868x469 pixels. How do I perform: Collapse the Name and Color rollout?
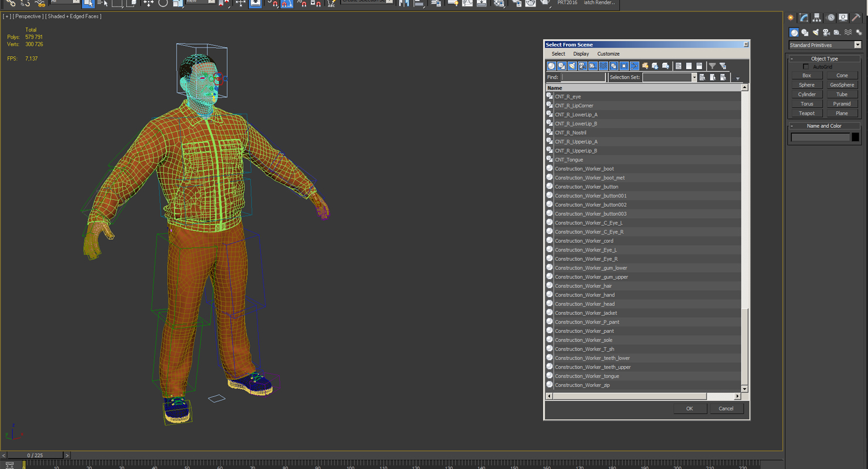tap(824, 126)
